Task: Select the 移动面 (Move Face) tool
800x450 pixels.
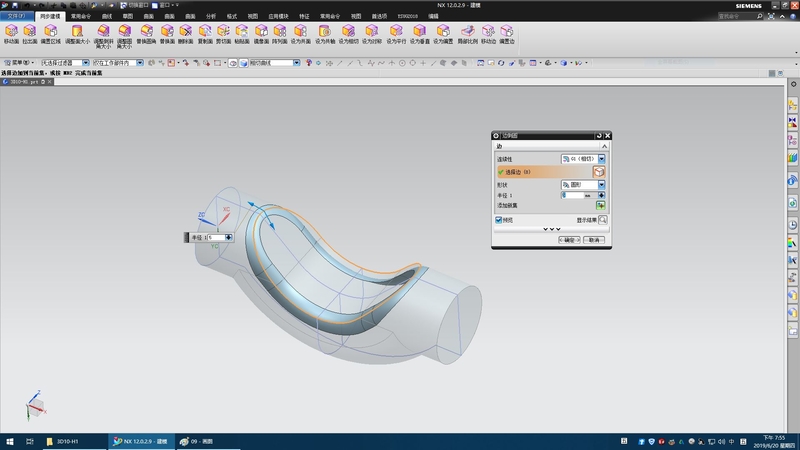Action: pyautogui.click(x=11, y=33)
